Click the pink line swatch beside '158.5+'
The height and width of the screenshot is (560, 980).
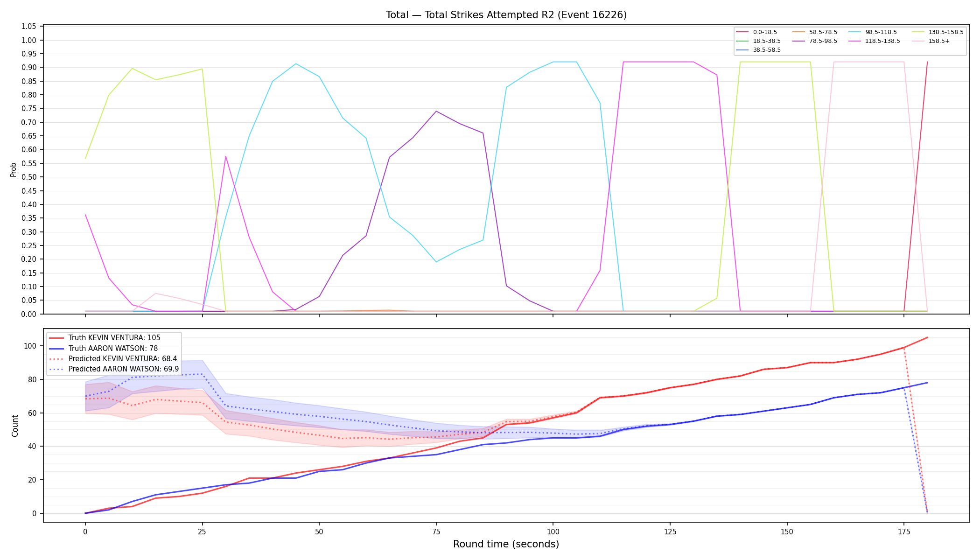point(918,41)
